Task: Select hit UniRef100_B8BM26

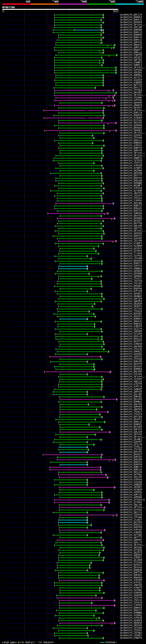Action: click(x=131, y=143)
